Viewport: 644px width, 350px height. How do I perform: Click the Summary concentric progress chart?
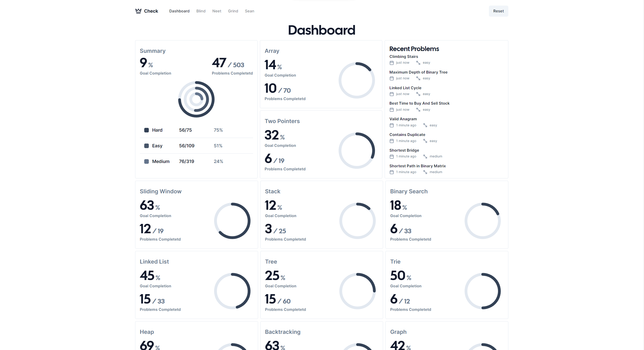pos(196,99)
